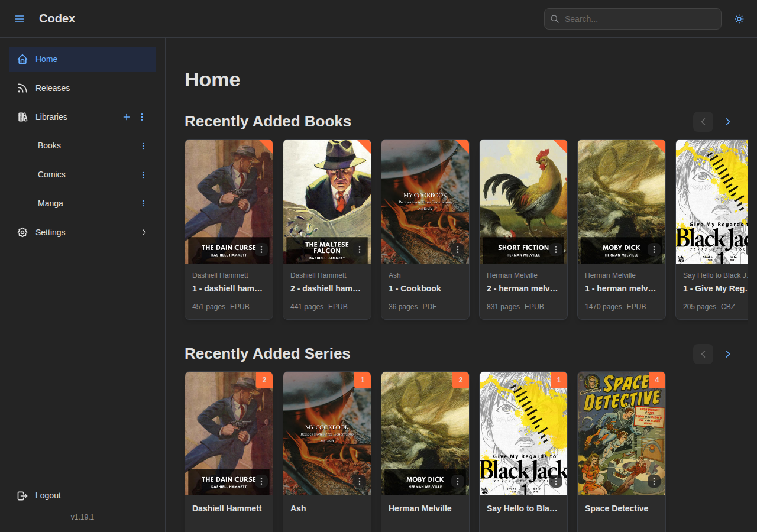Click the '1 - herman melv…' title
This screenshot has height=532, width=757.
[620, 288]
